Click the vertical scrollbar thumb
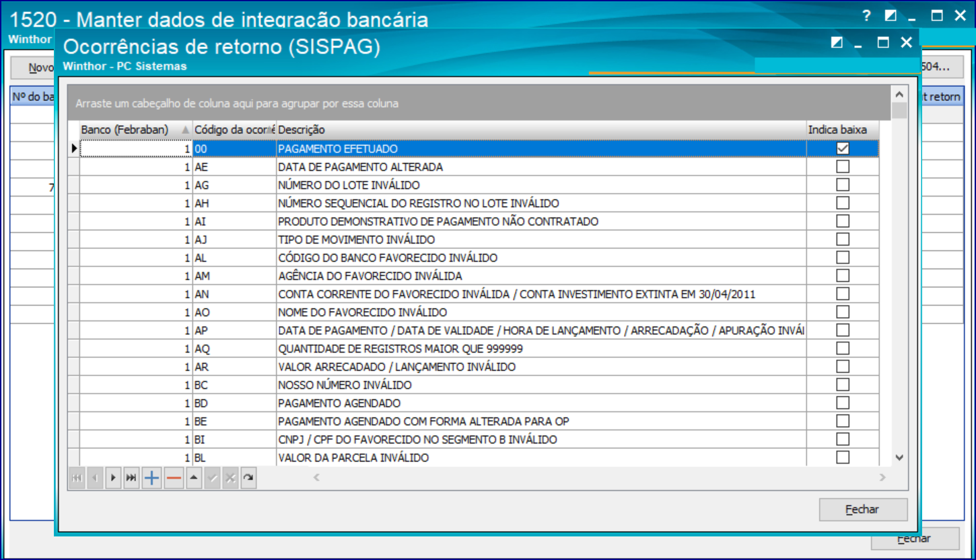 point(899,110)
